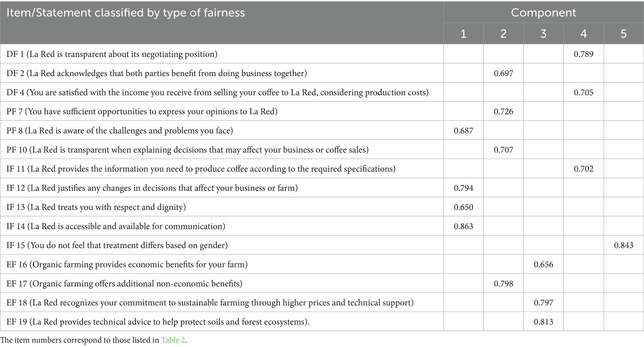644x347 pixels.
Task: Select the EF 16 organic farming statement
Action: [x=127, y=265]
